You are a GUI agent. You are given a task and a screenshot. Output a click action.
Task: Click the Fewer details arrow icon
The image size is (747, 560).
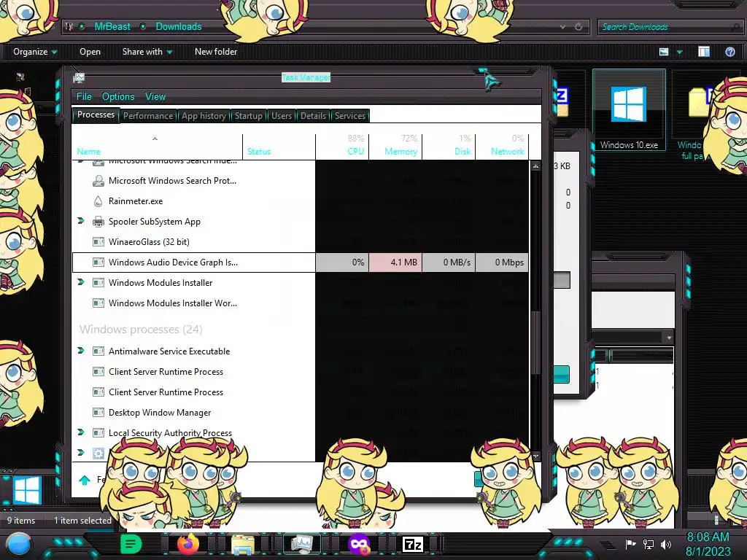click(85, 480)
